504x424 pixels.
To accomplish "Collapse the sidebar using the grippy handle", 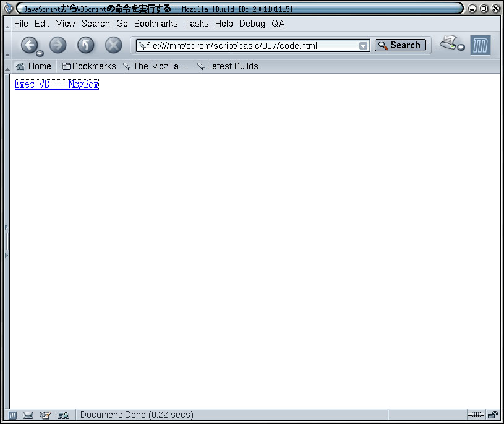I will pos(7,241).
